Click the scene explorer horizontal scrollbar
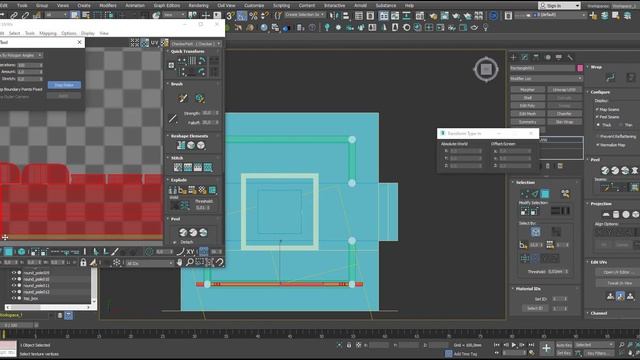 coord(48,307)
